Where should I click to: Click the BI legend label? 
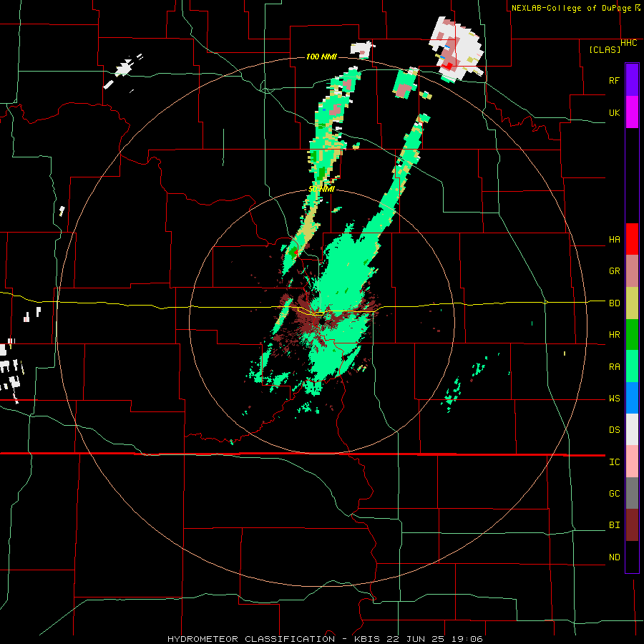click(615, 525)
